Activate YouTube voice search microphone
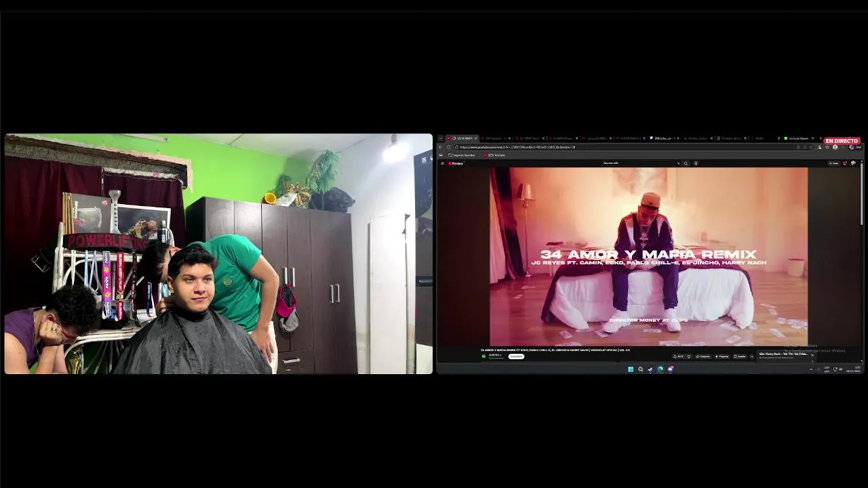This screenshot has height=488, width=868. (x=696, y=163)
